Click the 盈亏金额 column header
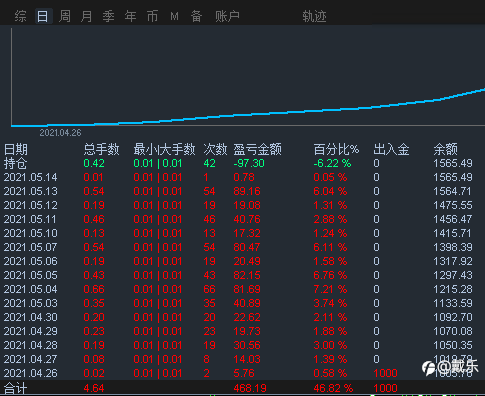 (258, 149)
